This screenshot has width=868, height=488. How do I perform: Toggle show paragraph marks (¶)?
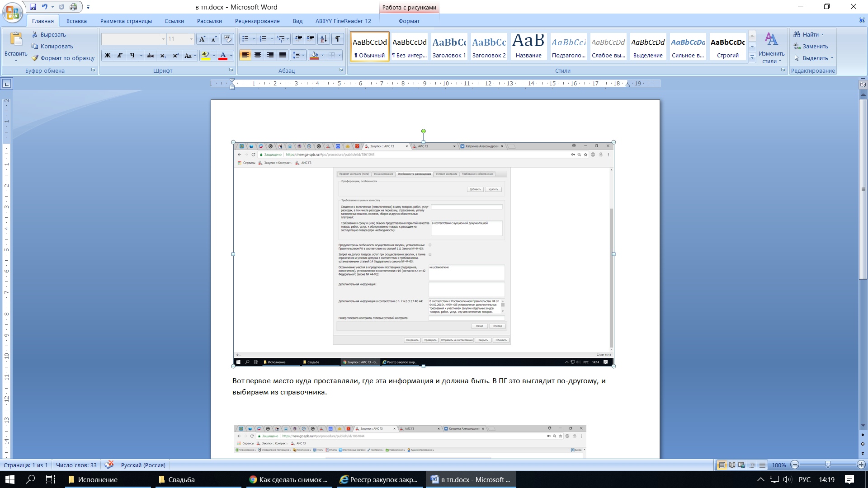coord(338,39)
